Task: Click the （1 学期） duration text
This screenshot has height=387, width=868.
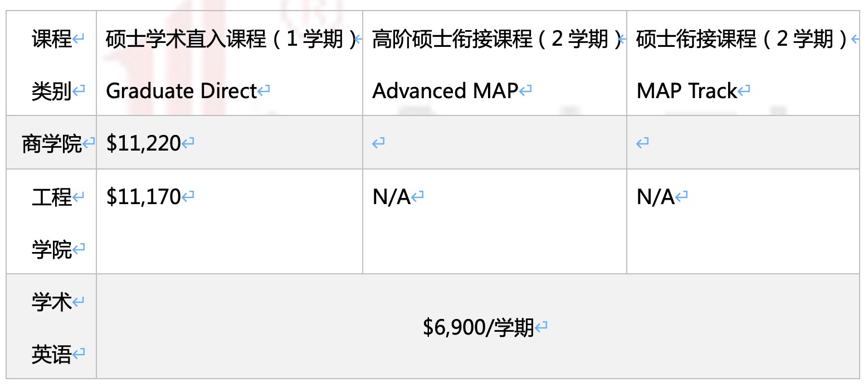Action: [x=315, y=40]
